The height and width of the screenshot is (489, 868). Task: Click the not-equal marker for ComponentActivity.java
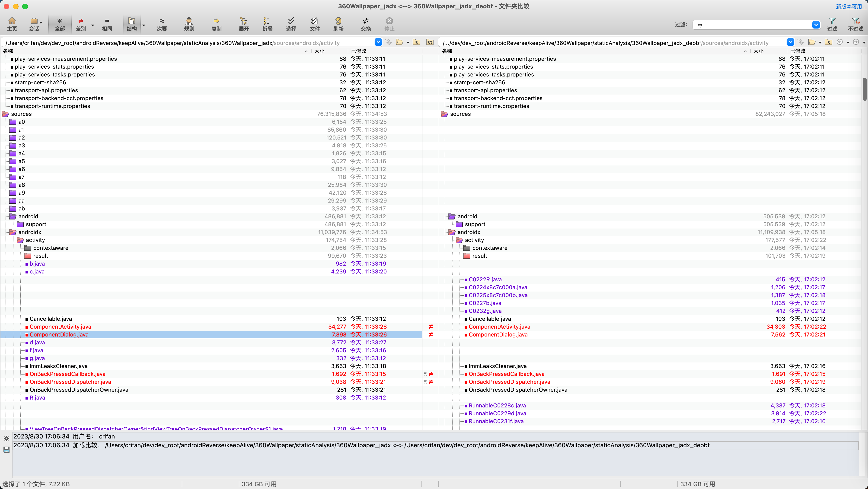click(430, 327)
